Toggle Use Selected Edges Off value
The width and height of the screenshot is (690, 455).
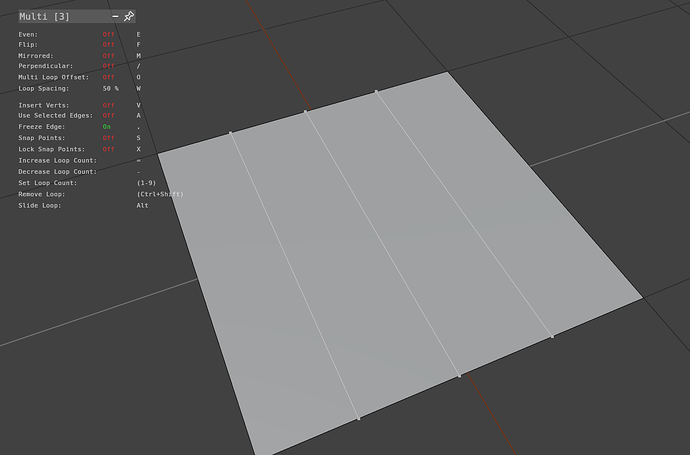(x=108, y=115)
